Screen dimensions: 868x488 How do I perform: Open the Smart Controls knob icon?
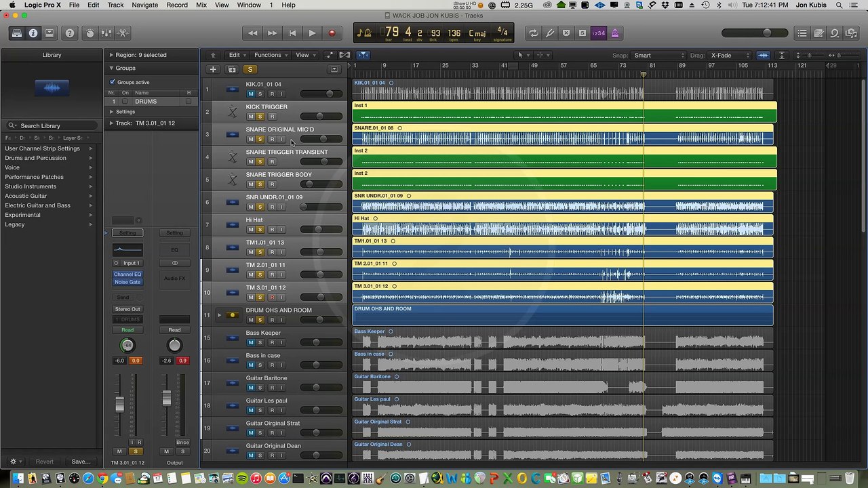pos(90,33)
